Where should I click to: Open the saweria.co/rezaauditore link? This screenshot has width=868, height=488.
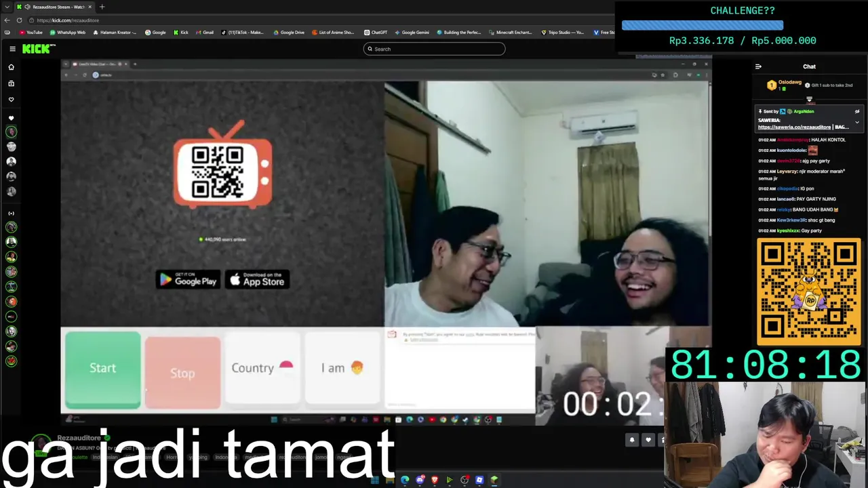point(794,127)
